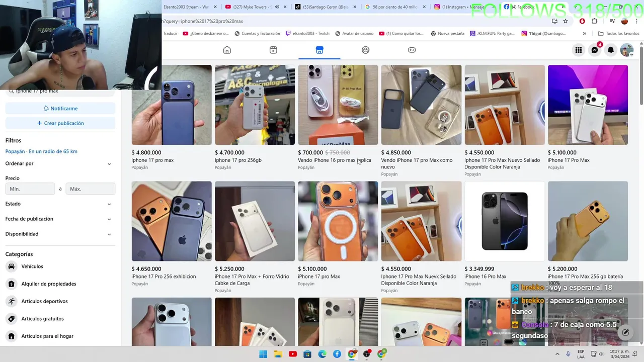Open Alquiler de propiedades category
Image resolution: width=644 pixels, height=362 pixels.
pos(60,284)
